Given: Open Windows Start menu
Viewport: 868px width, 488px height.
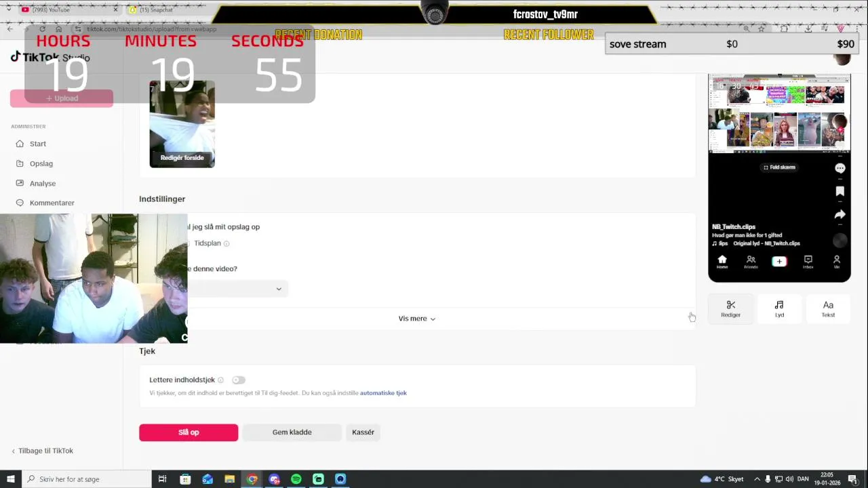Looking at the screenshot, I should pos(10,479).
